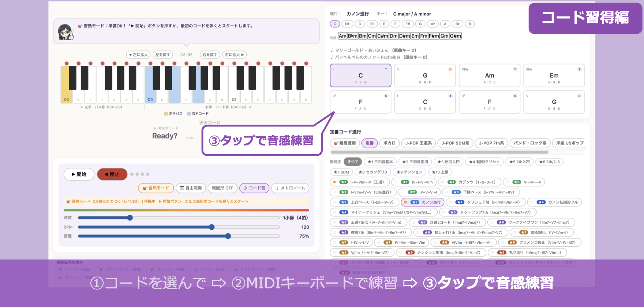The image size is (644, 307).
Task: Tap the Am chord card
Action: click(x=490, y=76)
